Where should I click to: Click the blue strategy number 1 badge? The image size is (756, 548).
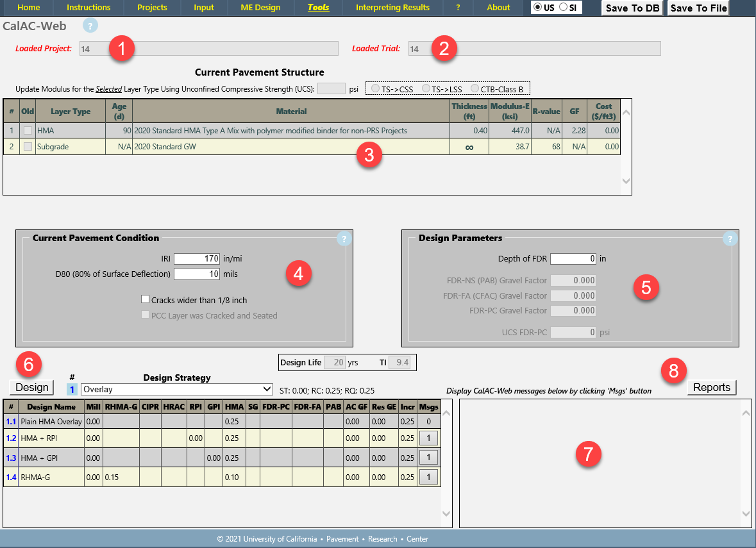pos(72,390)
